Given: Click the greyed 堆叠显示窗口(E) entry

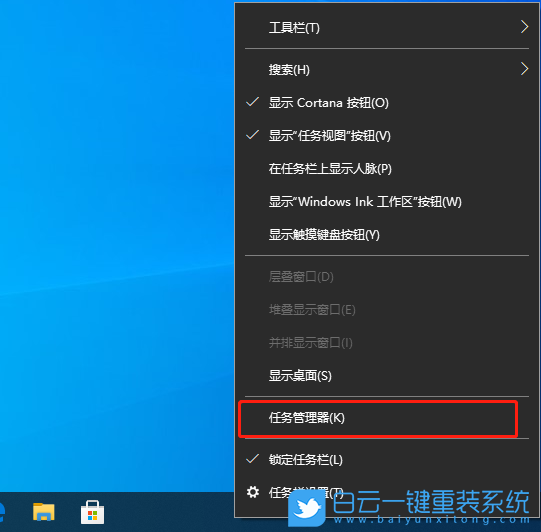Looking at the screenshot, I should 387,310.
